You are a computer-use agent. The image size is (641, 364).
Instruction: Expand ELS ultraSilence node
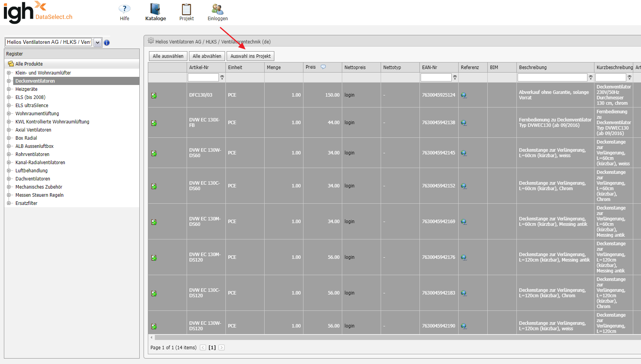[9, 105]
